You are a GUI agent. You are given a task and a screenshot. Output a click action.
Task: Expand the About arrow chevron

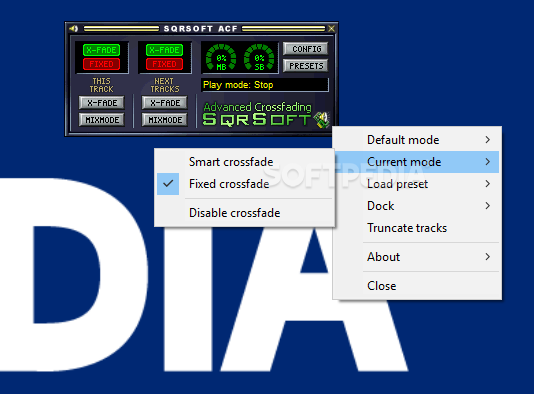tap(488, 257)
